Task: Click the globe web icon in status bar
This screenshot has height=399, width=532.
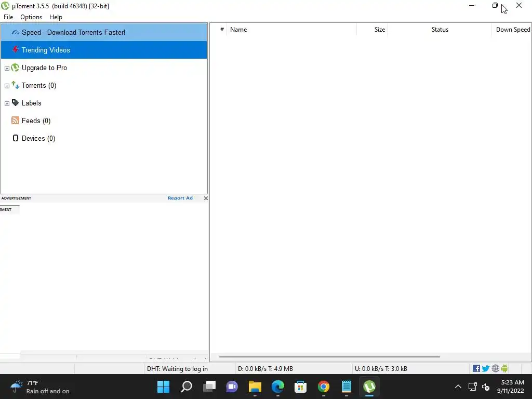Action: [495, 368]
